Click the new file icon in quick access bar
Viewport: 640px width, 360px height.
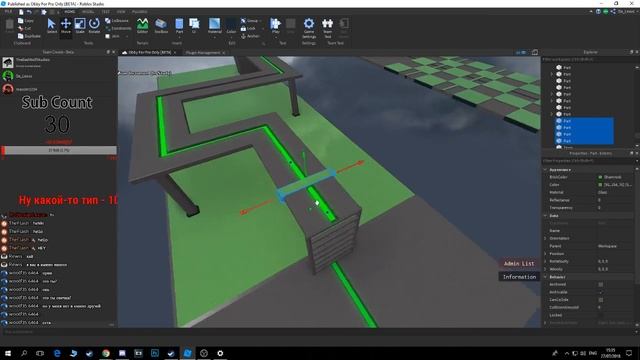pyautogui.click(x=21, y=12)
